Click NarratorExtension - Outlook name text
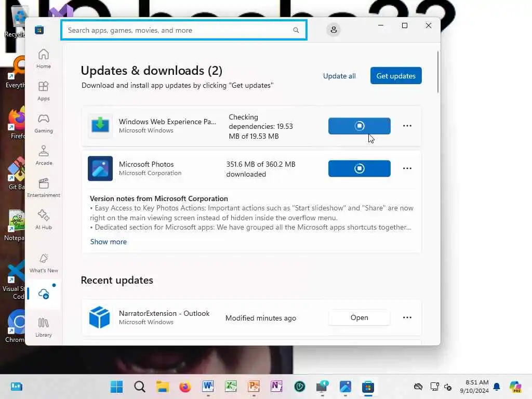The width and height of the screenshot is (532, 399). coord(164,313)
